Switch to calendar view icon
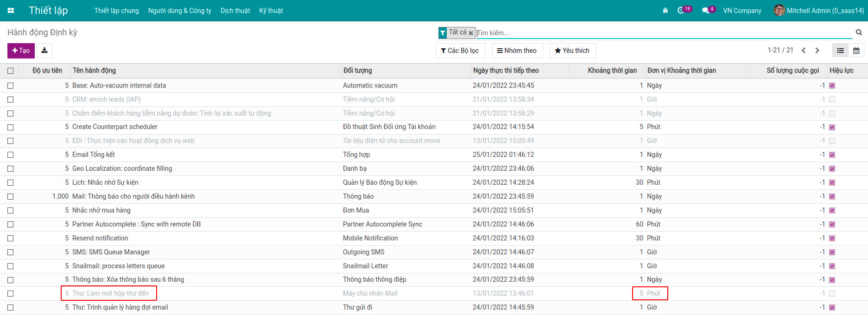 click(x=856, y=51)
